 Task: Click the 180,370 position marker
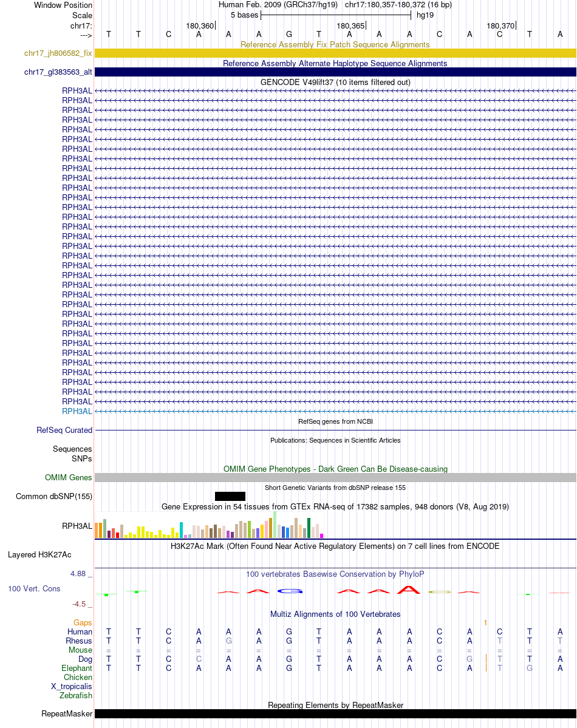point(501,26)
